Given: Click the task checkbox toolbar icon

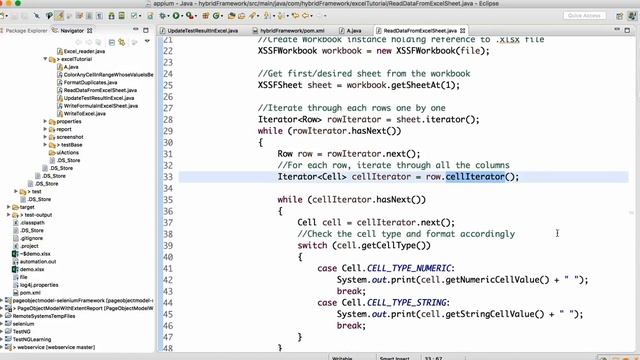Looking at the screenshot, I should pyautogui.click(x=133, y=16).
